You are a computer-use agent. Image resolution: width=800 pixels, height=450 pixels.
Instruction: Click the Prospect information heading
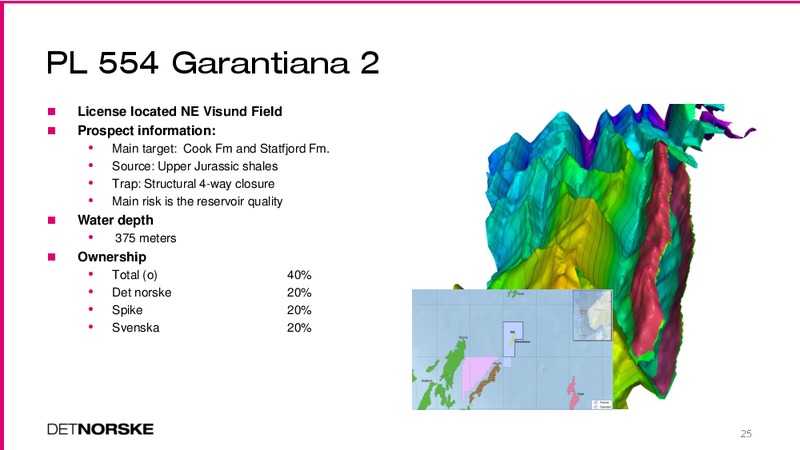pyautogui.click(x=146, y=131)
